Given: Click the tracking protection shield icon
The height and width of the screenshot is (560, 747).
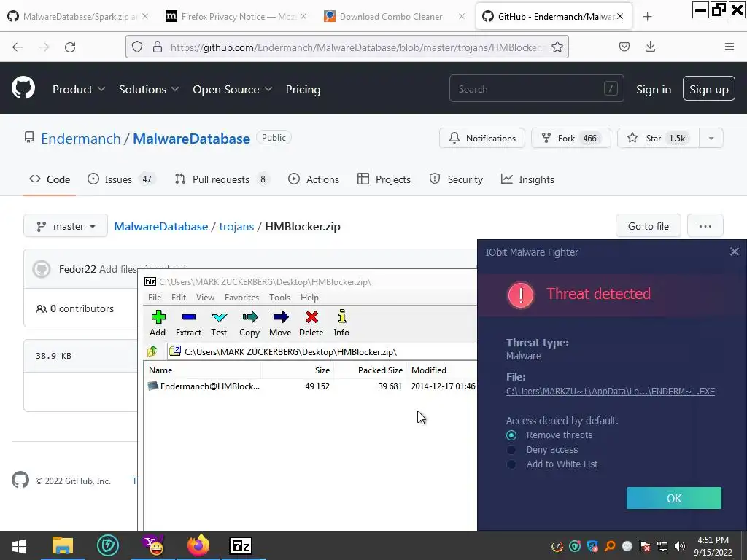Looking at the screenshot, I should pos(137,47).
